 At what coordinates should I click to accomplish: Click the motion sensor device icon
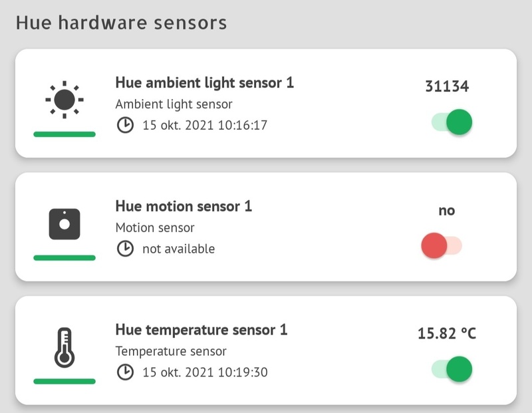click(x=65, y=223)
